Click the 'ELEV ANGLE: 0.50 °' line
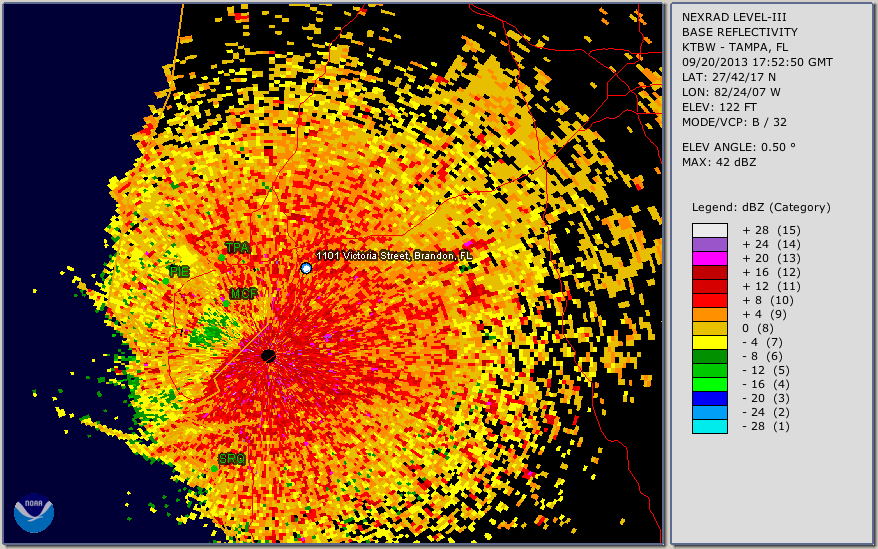The image size is (878, 549). 739,147
